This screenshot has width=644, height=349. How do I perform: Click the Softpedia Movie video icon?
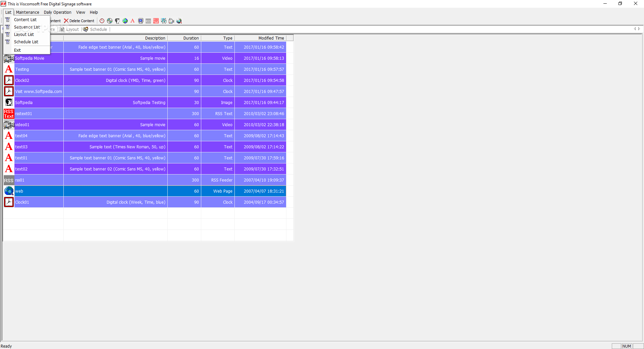9,58
